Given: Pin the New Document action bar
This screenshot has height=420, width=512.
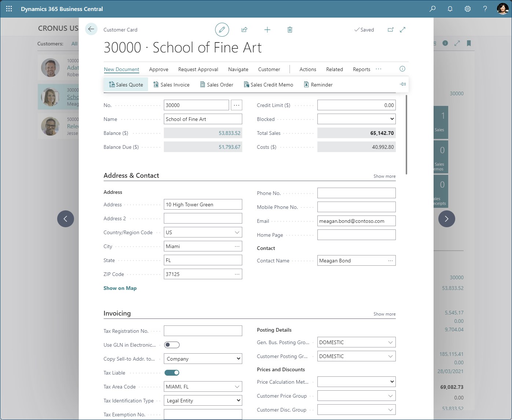Looking at the screenshot, I should [x=402, y=84].
